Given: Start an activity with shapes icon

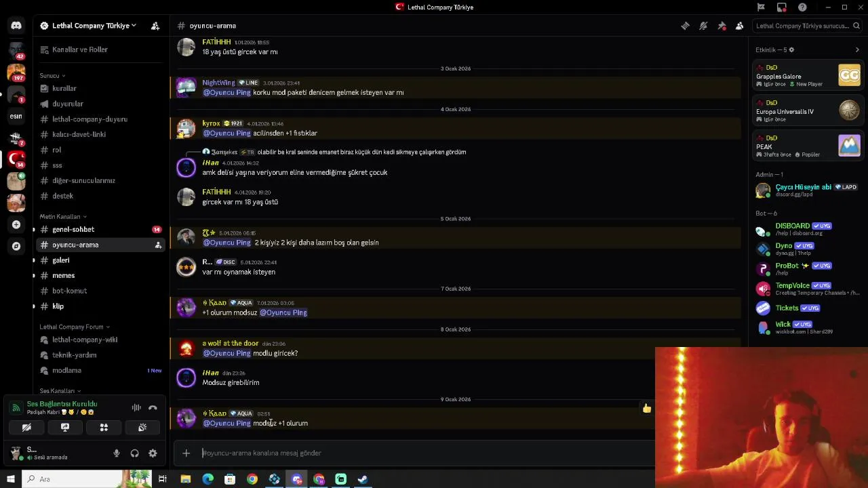Looking at the screenshot, I should point(104,428).
